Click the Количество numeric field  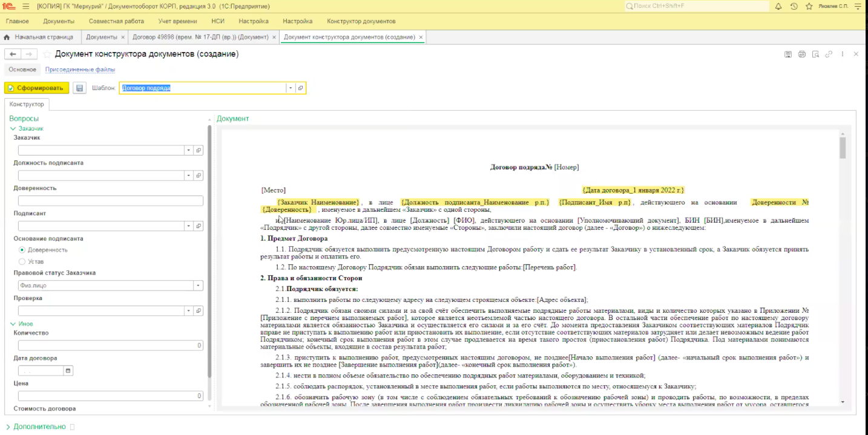[111, 345]
